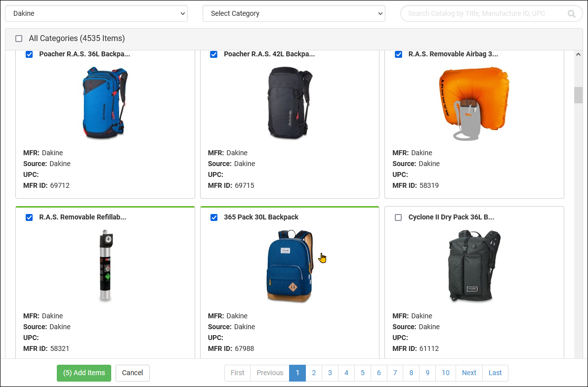Click the Add Items button
Image resolution: width=588 pixels, height=387 pixels.
pyautogui.click(x=84, y=373)
